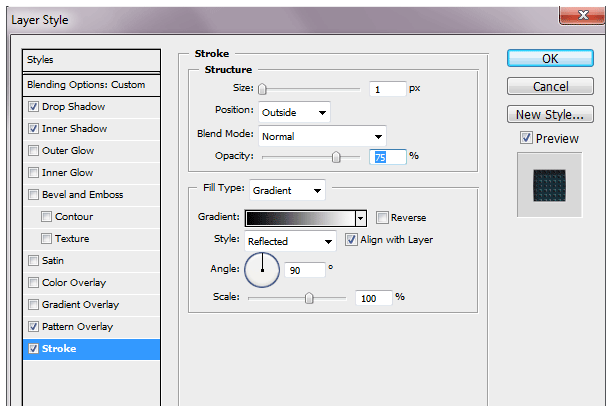Select the Bevel and Emboss style
Viewport: 612px width, 412px height.
pos(81,195)
